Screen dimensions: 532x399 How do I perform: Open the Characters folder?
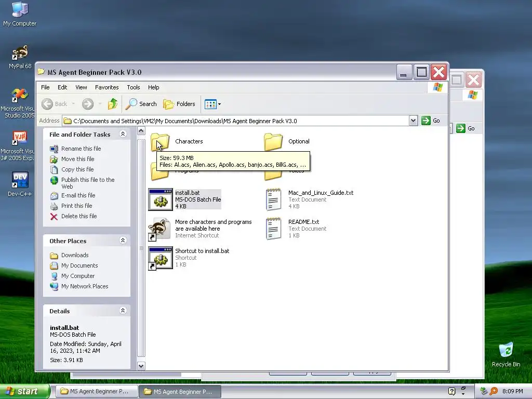click(160, 141)
